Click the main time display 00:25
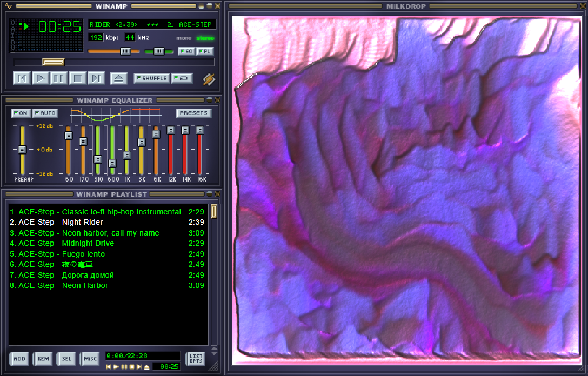 (x=59, y=26)
